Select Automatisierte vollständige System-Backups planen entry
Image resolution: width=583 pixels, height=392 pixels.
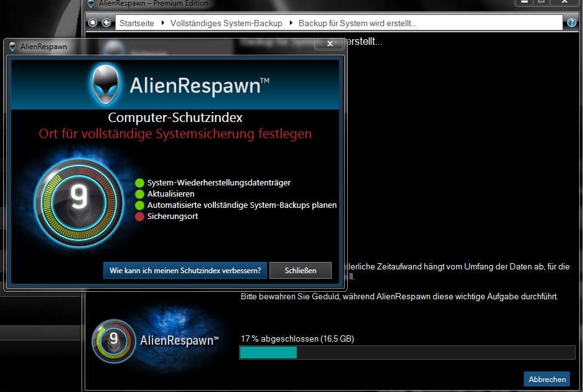click(241, 205)
